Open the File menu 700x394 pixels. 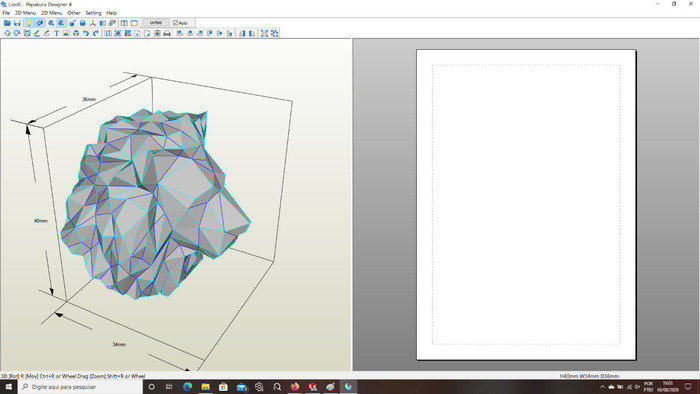tap(6, 13)
